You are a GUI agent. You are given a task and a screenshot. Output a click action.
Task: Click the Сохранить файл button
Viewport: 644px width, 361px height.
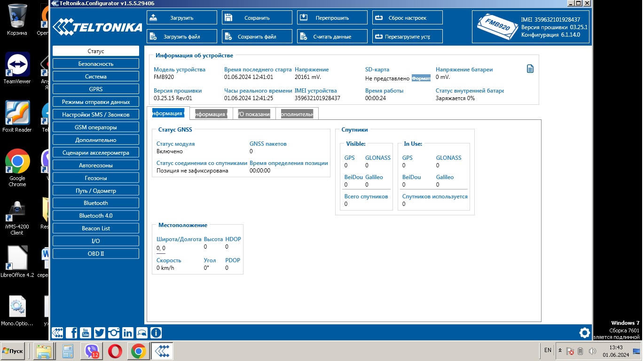[257, 37]
